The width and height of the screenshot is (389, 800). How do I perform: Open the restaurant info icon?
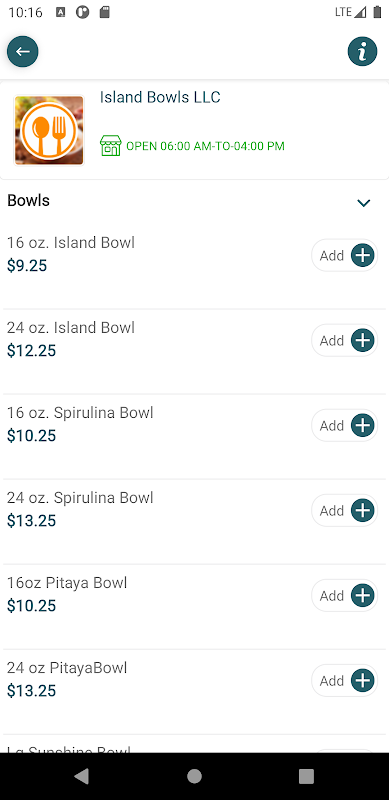pyautogui.click(x=362, y=52)
